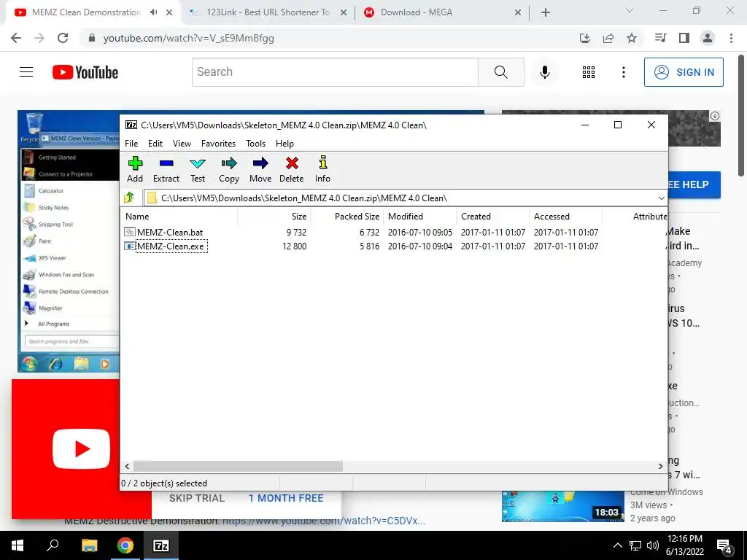Sort by the Name column header
Image resolution: width=747 pixels, height=560 pixels.
click(179, 216)
